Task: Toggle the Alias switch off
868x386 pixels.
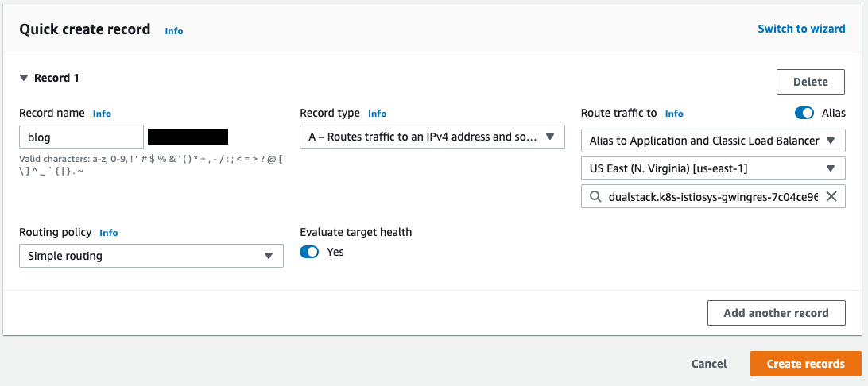Action: (804, 113)
